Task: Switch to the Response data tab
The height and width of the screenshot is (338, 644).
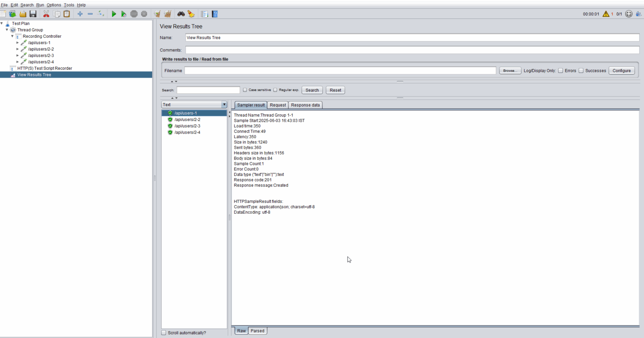Action: pos(305,105)
